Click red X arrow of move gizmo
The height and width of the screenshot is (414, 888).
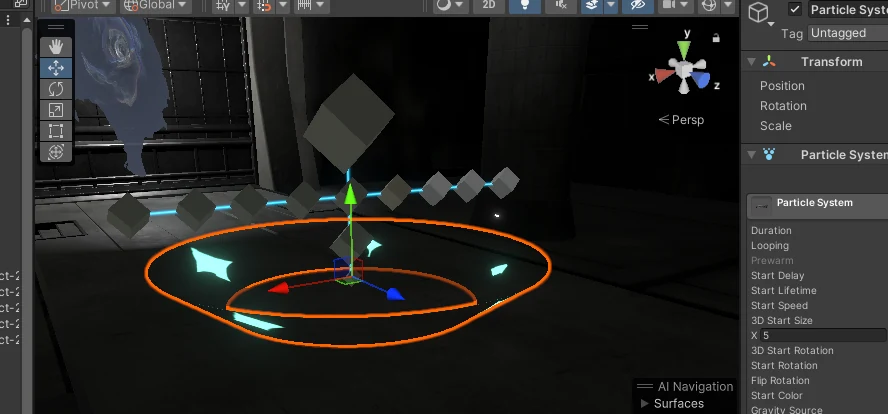(x=278, y=289)
